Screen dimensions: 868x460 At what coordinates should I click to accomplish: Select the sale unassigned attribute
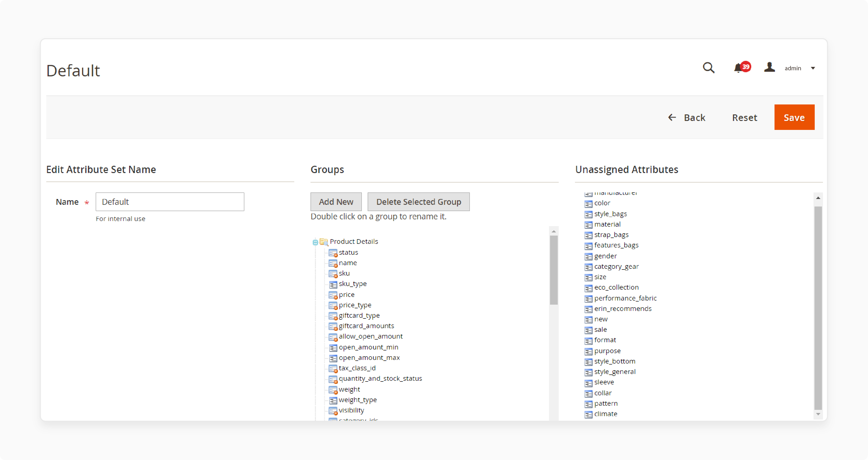(x=600, y=329)
